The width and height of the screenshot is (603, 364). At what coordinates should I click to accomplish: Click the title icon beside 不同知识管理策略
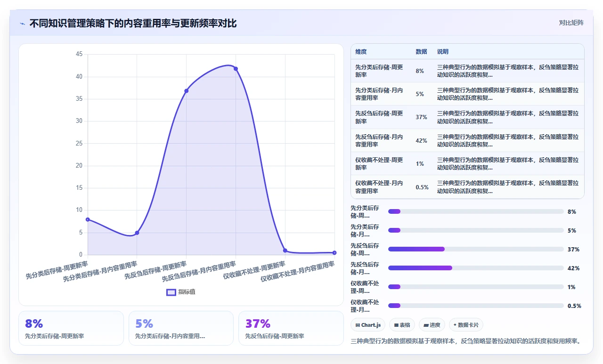pyautogui.click(x=23, y=24)
